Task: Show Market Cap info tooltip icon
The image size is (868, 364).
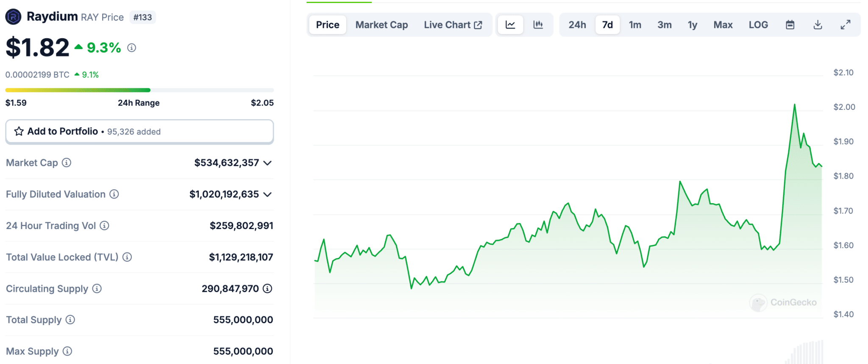Action: coord(67,162)
